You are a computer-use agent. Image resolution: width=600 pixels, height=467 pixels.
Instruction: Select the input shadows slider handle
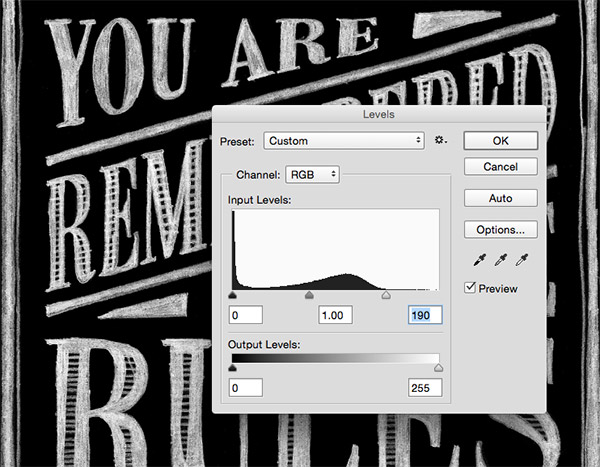[234, 296]
